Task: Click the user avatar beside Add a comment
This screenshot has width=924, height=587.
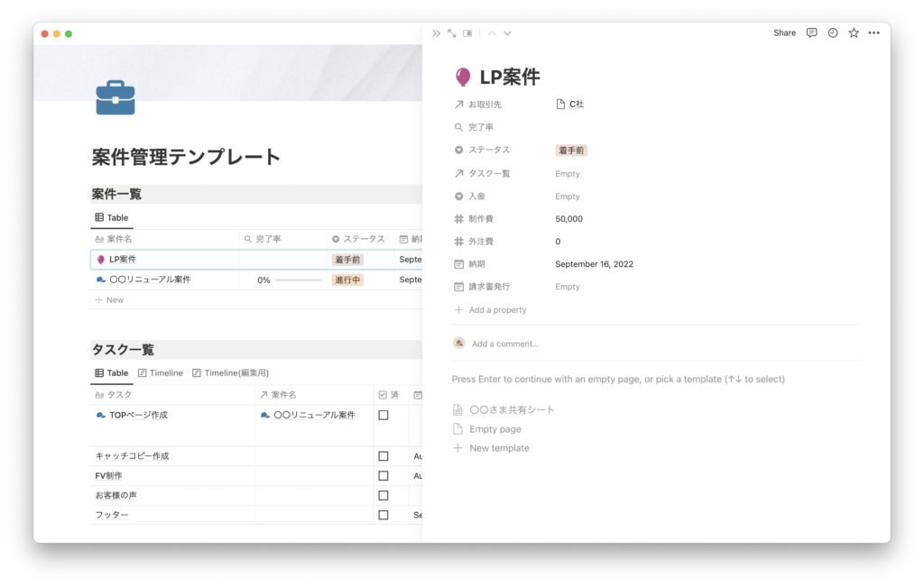Action: pos(459,344)
